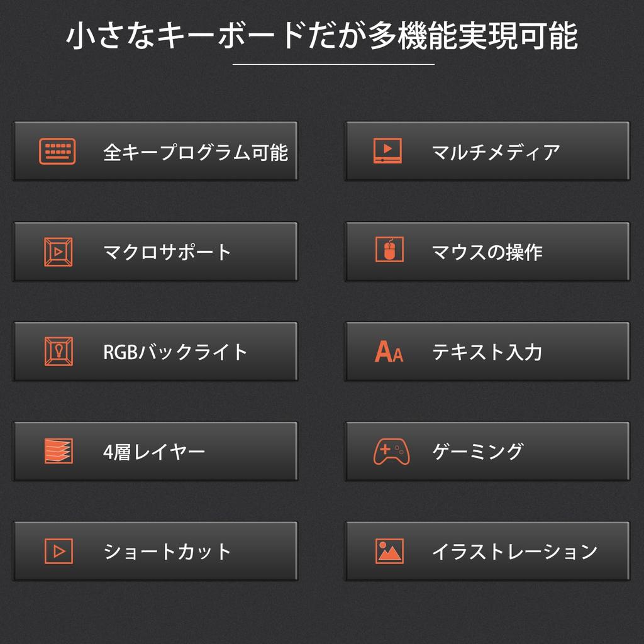This screenshot has width=644, height=644.
Task: Click the macro play-box icon
Action: pyautogui.click(x=58, y=252)
